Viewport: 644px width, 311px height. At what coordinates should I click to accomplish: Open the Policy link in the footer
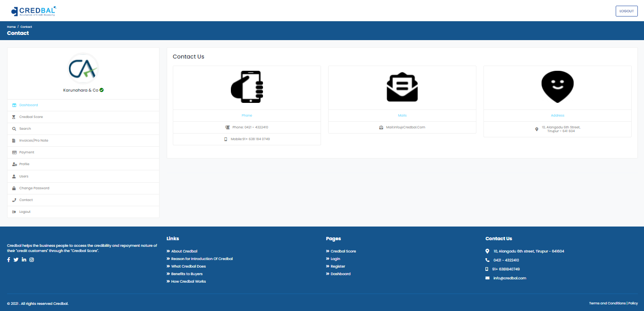pos(633,303)
